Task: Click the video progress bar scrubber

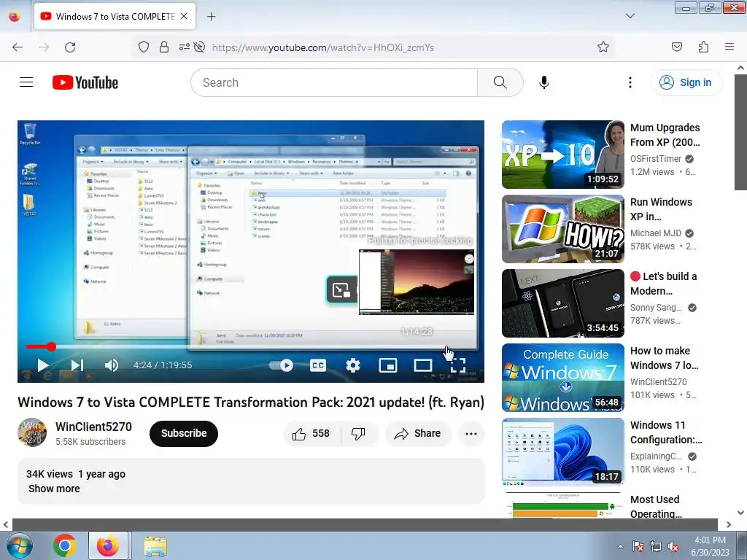Action: 51,346
